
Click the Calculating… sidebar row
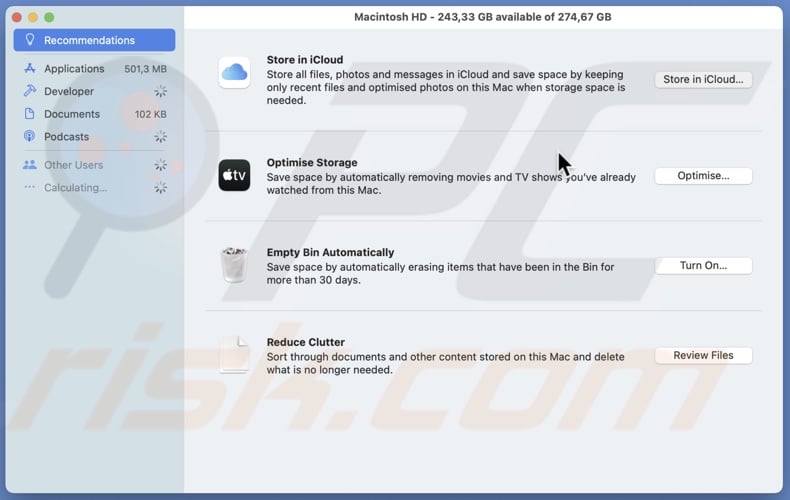[94, 188]
